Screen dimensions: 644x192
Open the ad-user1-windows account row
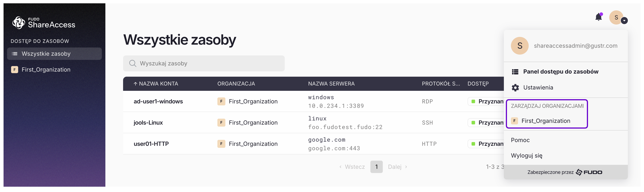(158, 101)
